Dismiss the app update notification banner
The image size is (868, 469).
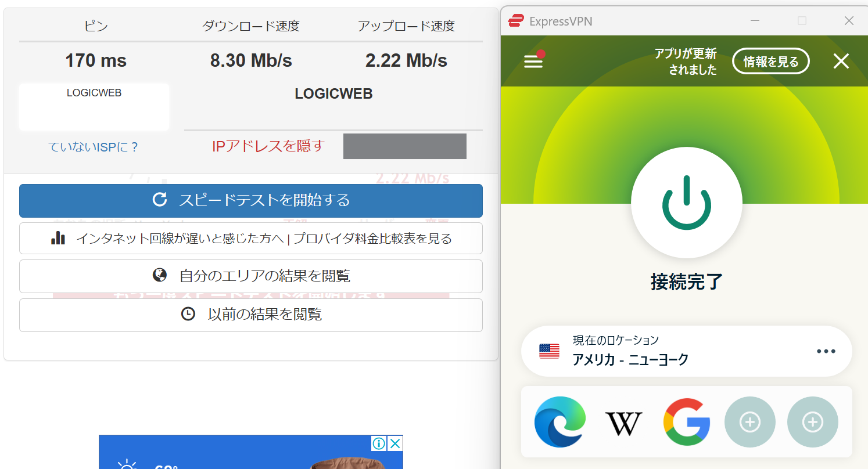coord(841,62)
